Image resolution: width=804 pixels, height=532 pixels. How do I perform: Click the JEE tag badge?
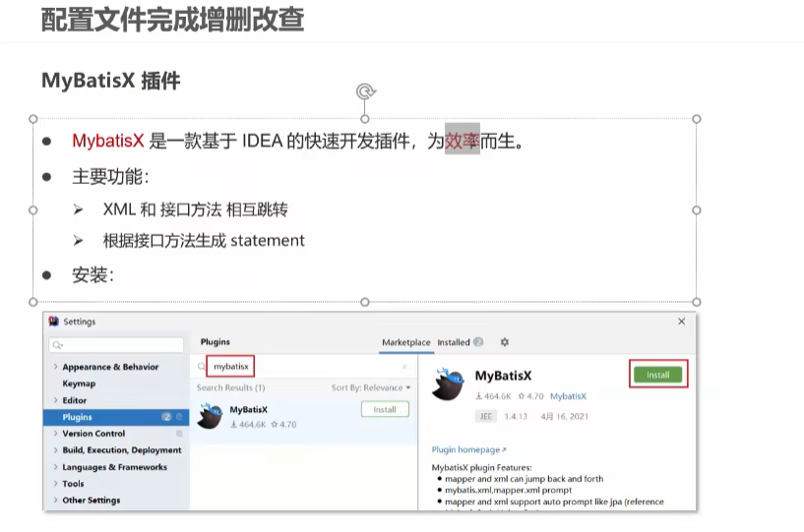[x=485, y=416]
